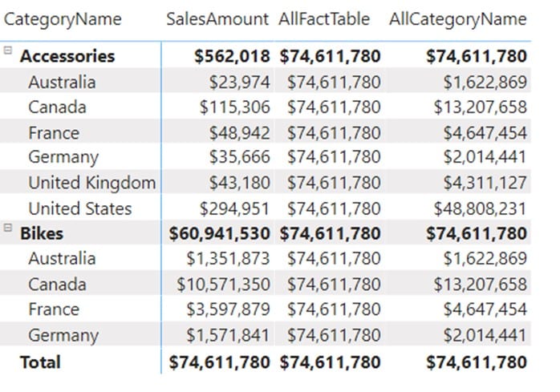Select Germany under Bikes

click(x=63, y=336)
